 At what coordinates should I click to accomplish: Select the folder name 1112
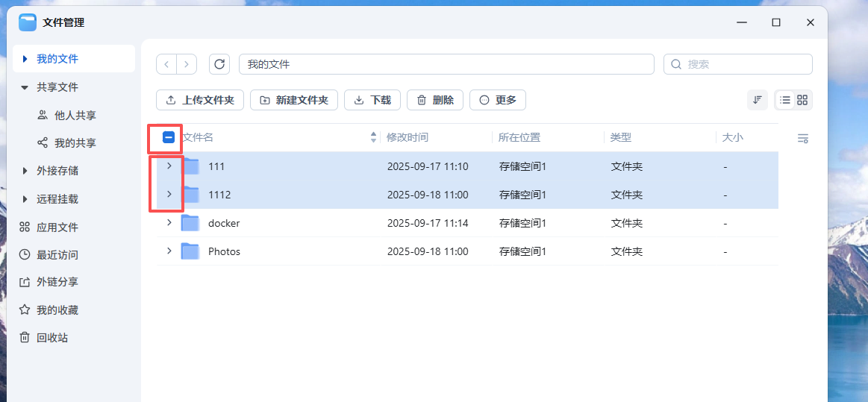pos(219,195)
